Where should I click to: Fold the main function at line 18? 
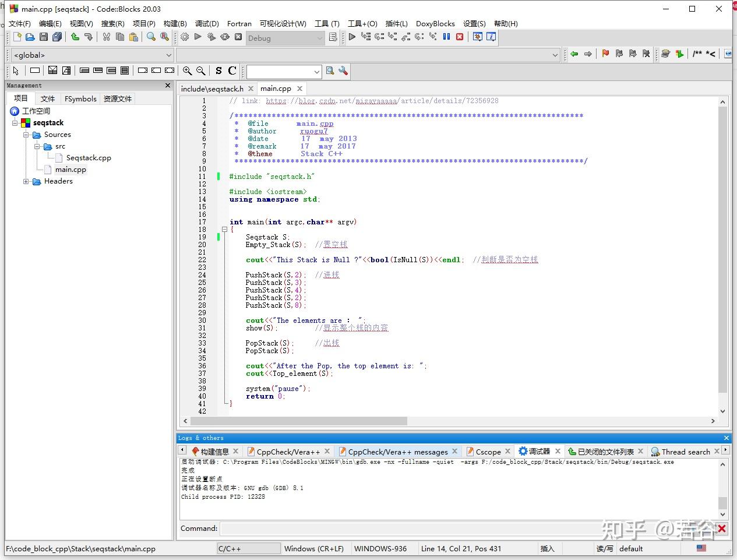pos(224,230)
